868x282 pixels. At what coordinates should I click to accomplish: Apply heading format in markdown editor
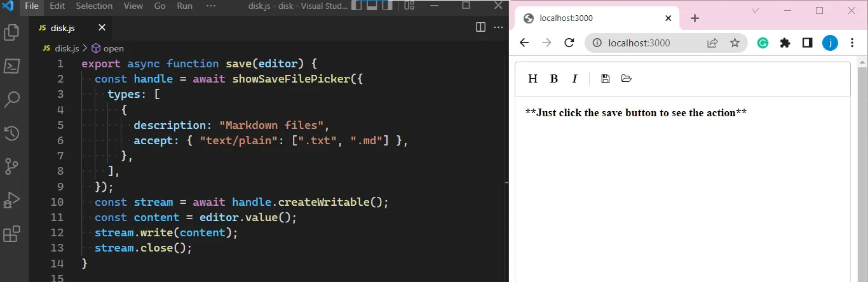(x=533, y=79)
